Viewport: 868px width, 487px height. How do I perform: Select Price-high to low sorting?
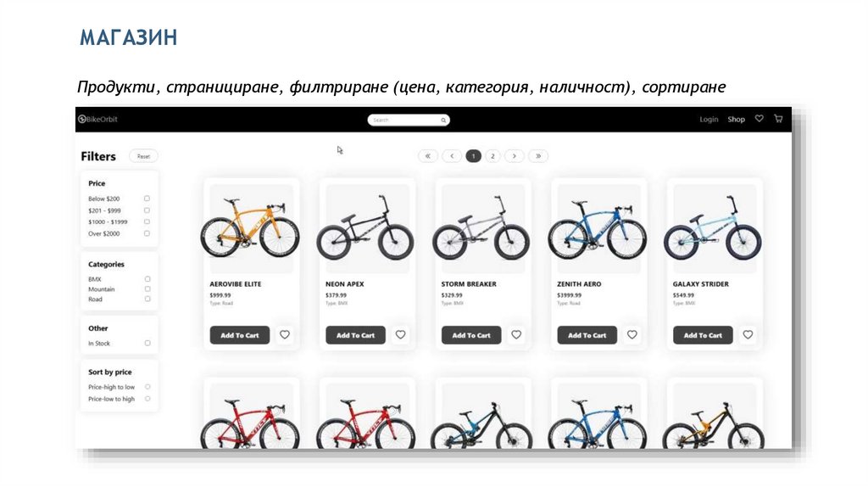[147, 387]
